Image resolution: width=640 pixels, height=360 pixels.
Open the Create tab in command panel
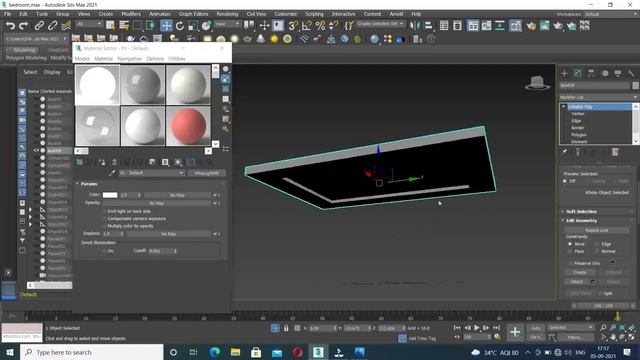(564, 73)
